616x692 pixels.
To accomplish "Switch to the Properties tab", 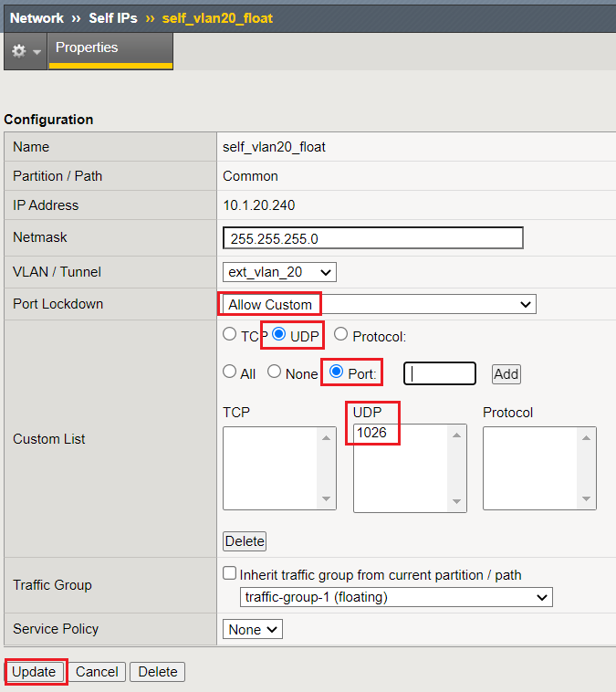I will click(110, 51).
